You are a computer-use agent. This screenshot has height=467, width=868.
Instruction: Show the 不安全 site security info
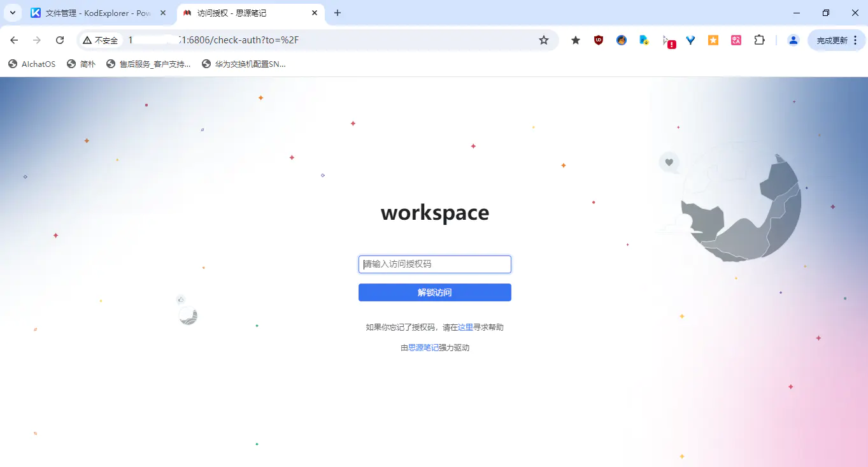(x=101, y=40)
